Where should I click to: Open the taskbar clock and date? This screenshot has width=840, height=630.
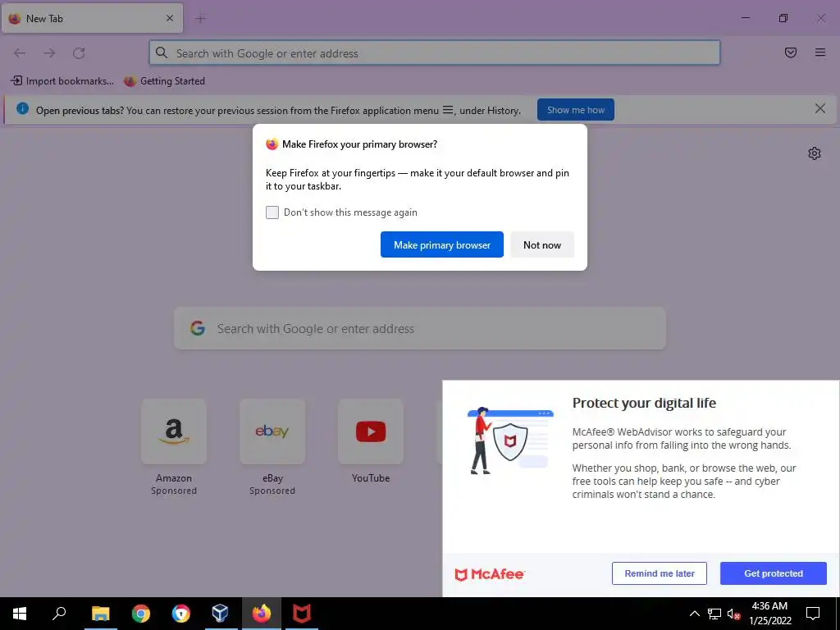pyautogui.click(x=769, y=614)
